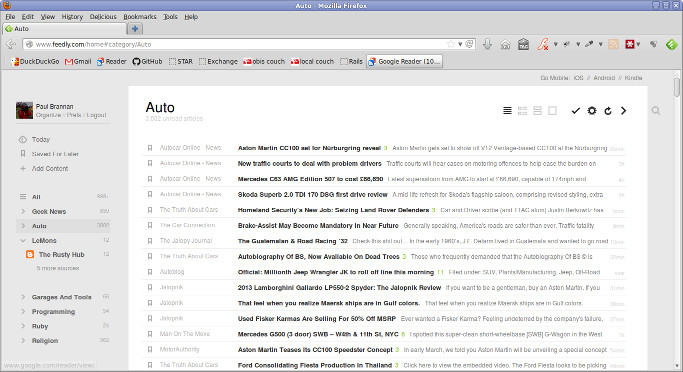
Task: Star this page in the URL bar
Action: point(451,44)
